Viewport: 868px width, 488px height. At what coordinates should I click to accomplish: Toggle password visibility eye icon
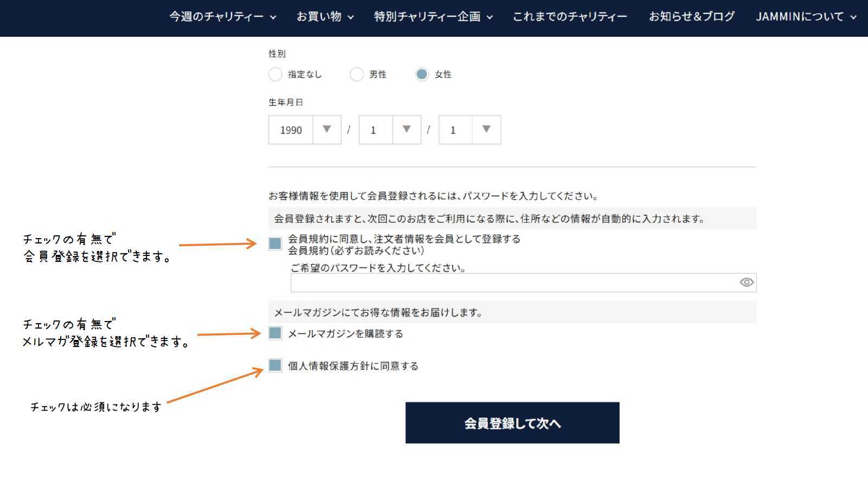point(746,282)
